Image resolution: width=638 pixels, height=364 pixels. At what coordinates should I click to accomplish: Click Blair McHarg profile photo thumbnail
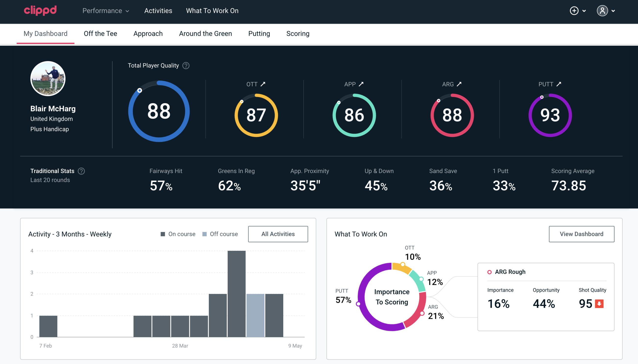tap(48, 78)
